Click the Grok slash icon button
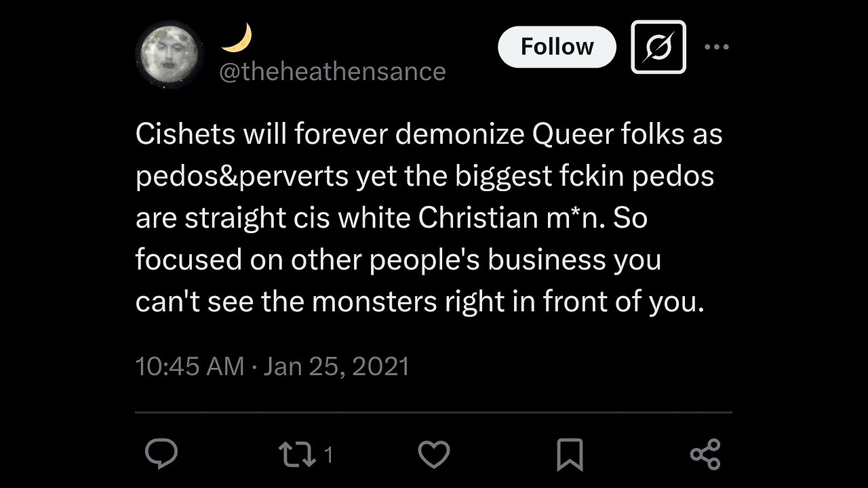The image size is (868, 488). [x=658, y=47]
